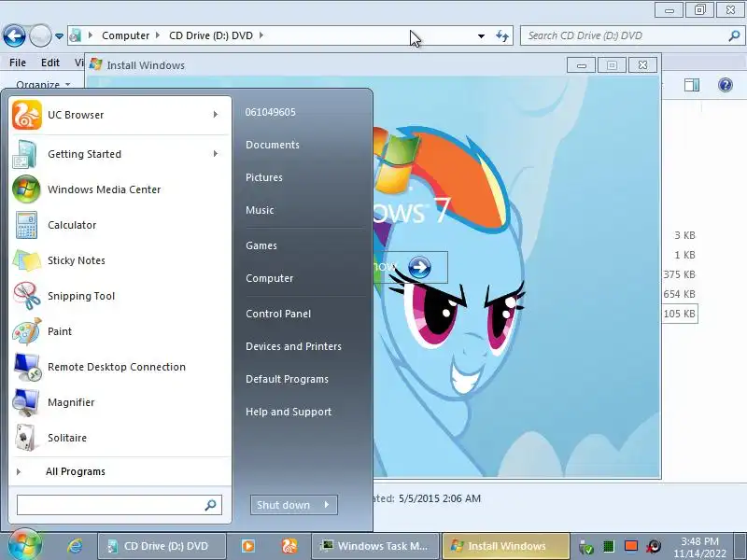Viewport: 747px width, 560px height.
Task: Click the Shut down button
Action: tap(284, 505)
